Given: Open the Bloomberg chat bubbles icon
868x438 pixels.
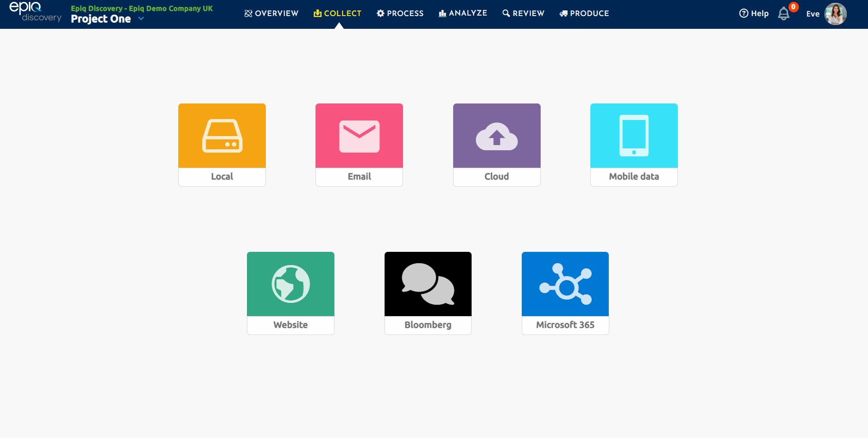Looking at the screenshot, I should tap(428, 284).
